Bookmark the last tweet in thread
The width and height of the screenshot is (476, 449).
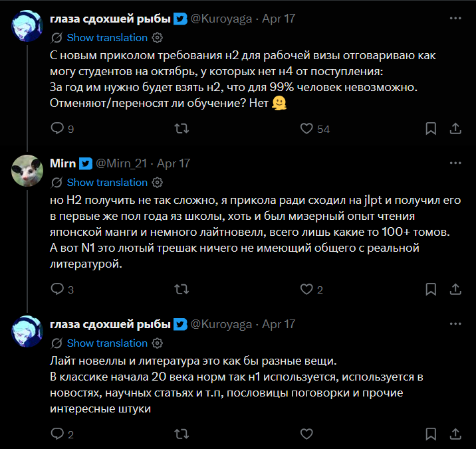pos(431,434)
